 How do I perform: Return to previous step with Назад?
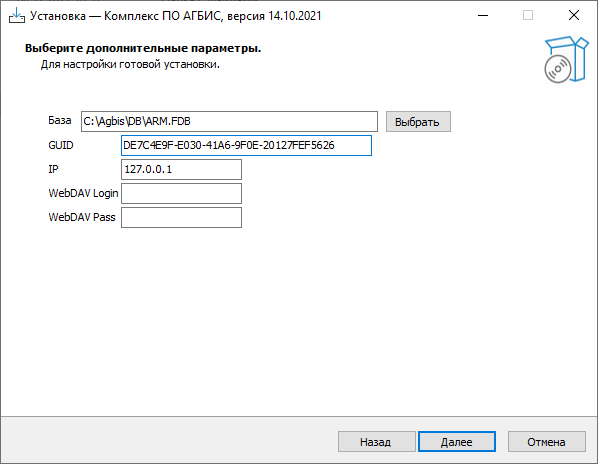coord(376,442)
